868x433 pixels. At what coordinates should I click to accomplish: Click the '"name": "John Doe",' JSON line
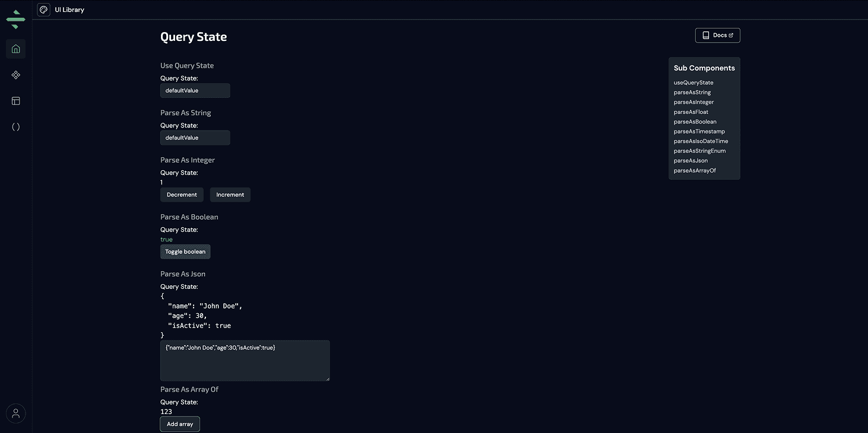click(205, 306)
